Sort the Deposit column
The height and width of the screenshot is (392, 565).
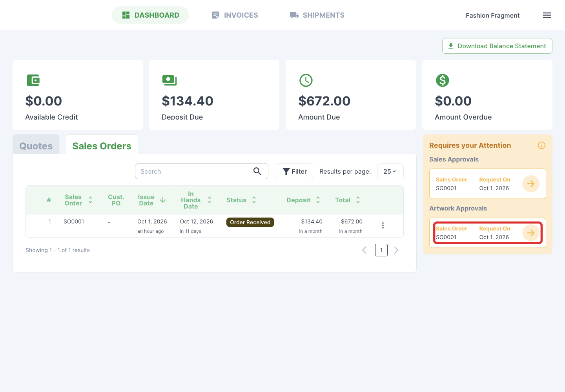click(318, 200)
